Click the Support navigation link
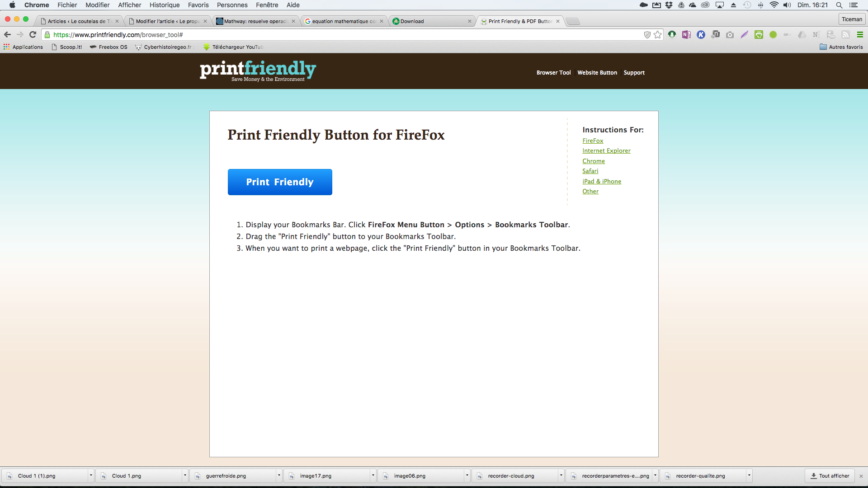This screenshot has width=868, height=488. click(634, 72)
